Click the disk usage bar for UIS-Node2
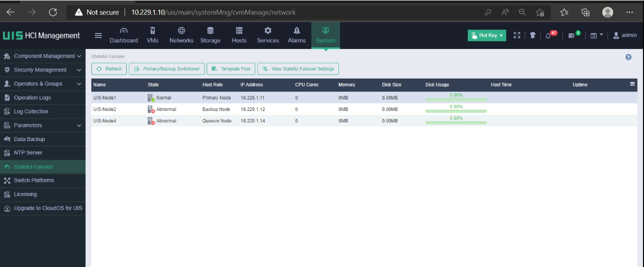Image resolution: width=644 pixels, height=267 pixels. 456,111
